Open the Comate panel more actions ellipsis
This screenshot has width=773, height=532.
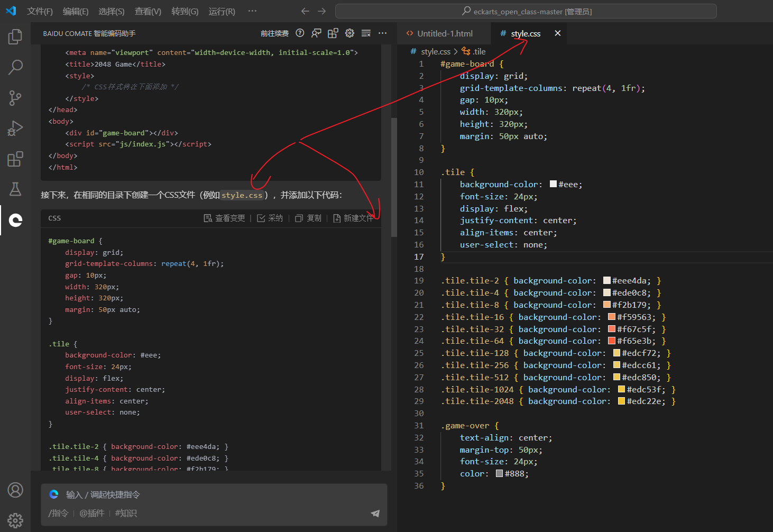pos(382,33)
